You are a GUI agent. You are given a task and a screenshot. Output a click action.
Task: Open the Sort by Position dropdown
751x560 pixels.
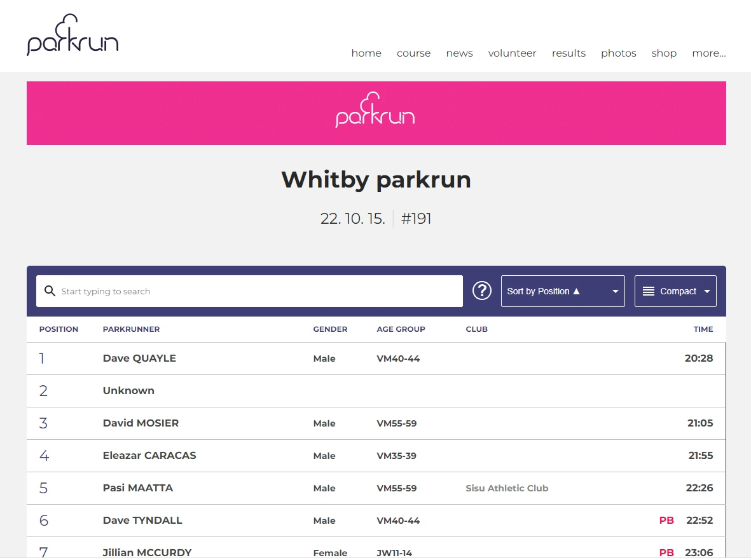click(563, 291)
